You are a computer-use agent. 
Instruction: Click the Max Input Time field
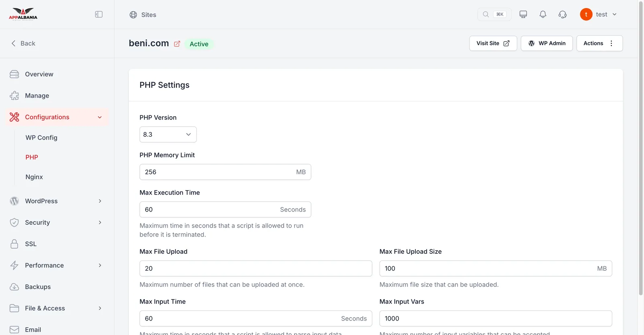(256, 319)
